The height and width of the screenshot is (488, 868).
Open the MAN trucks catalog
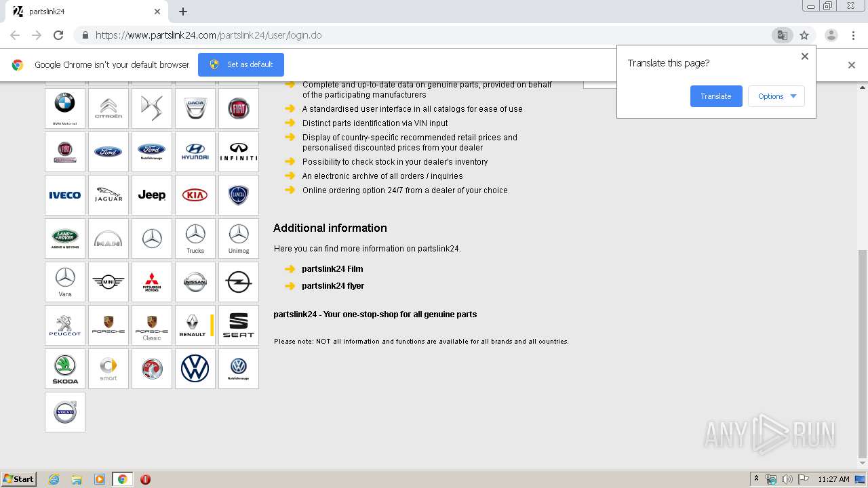[108, 239]
